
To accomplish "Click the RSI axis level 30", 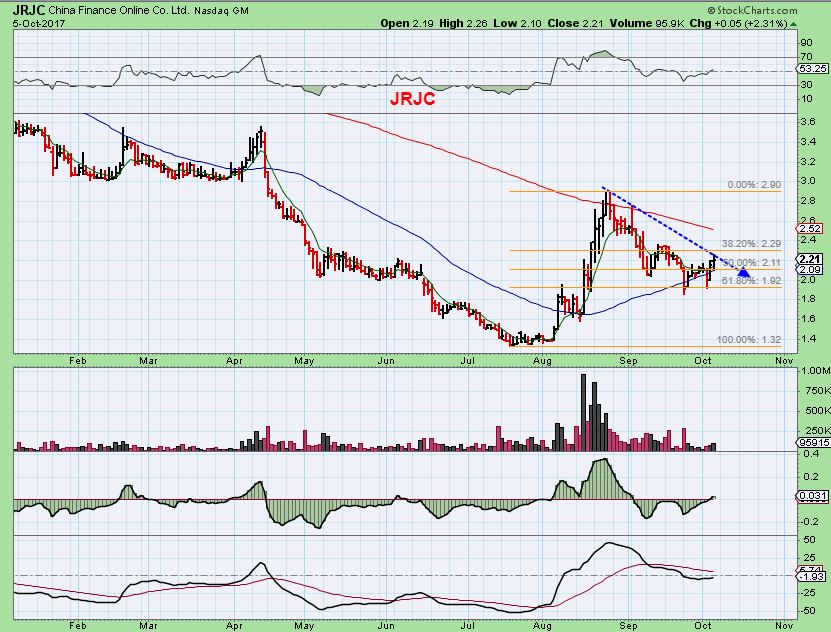I will point(806,85).
